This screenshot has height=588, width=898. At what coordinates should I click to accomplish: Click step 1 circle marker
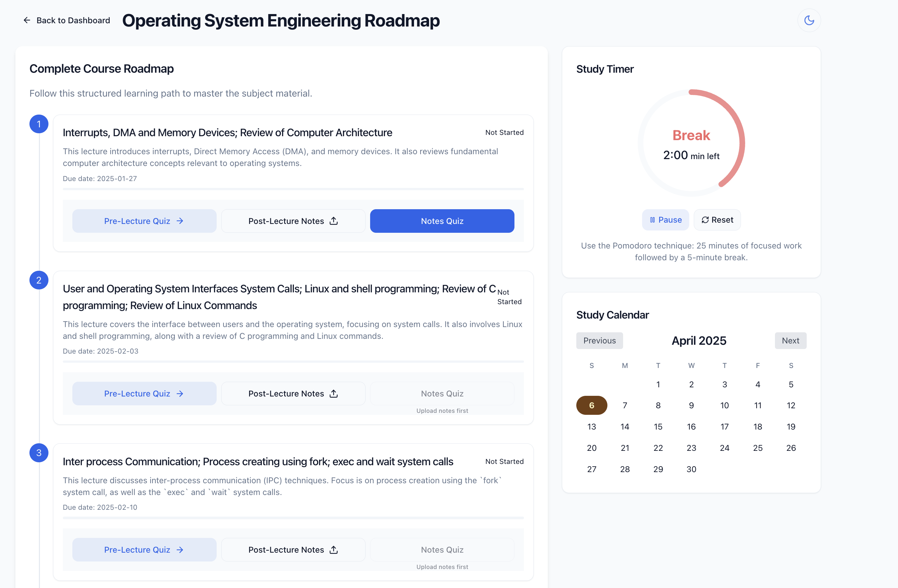pyautogui.click(x=39, y=124)
